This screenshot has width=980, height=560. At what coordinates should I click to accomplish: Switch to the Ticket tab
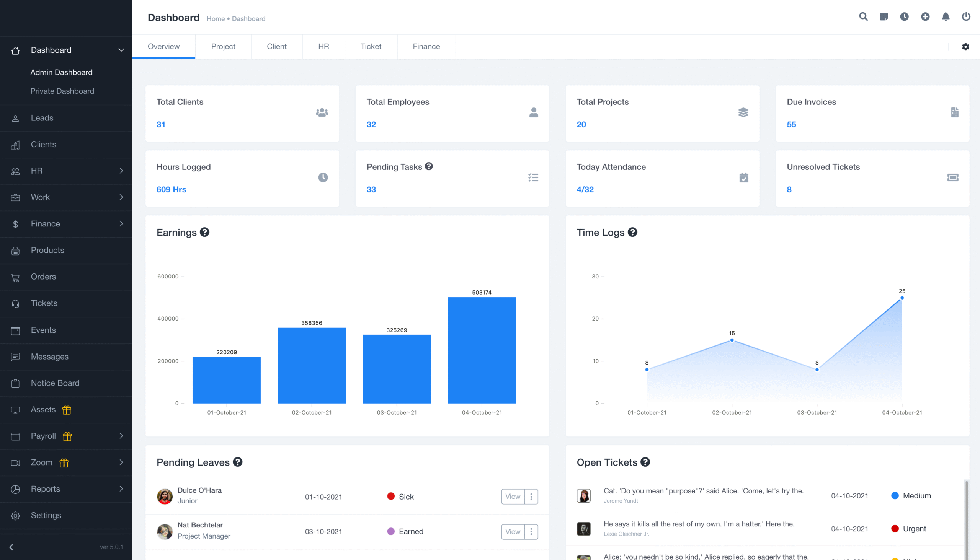coord(370,47)
